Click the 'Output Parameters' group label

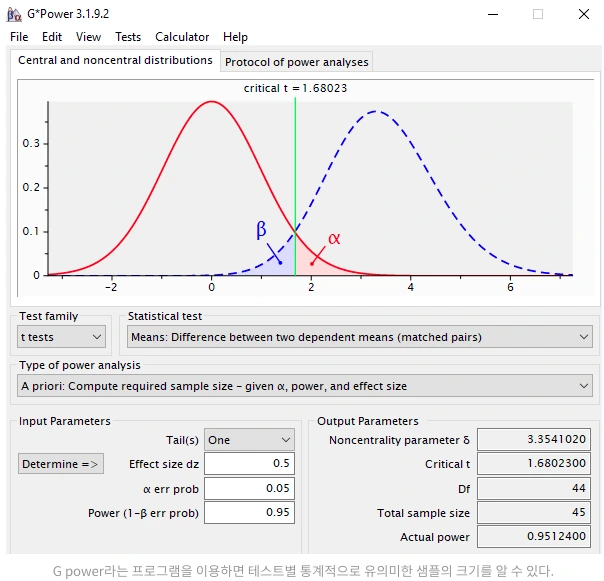coord(367,421)
